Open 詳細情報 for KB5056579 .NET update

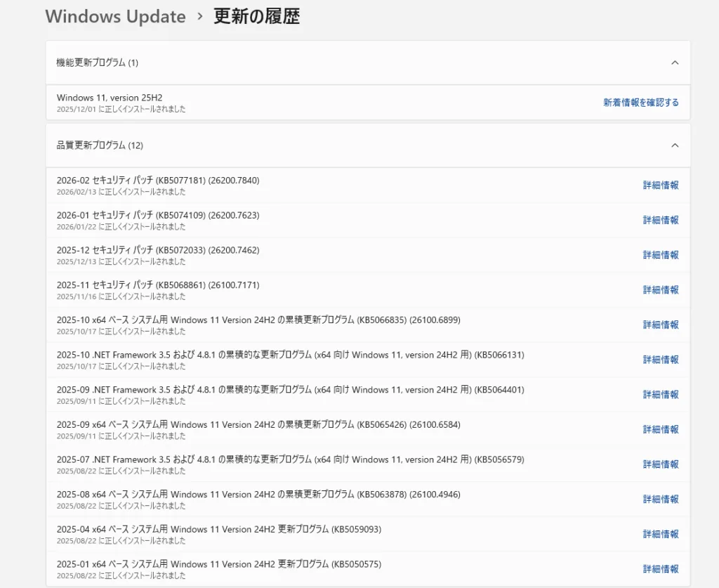click(x=661, y=464)
